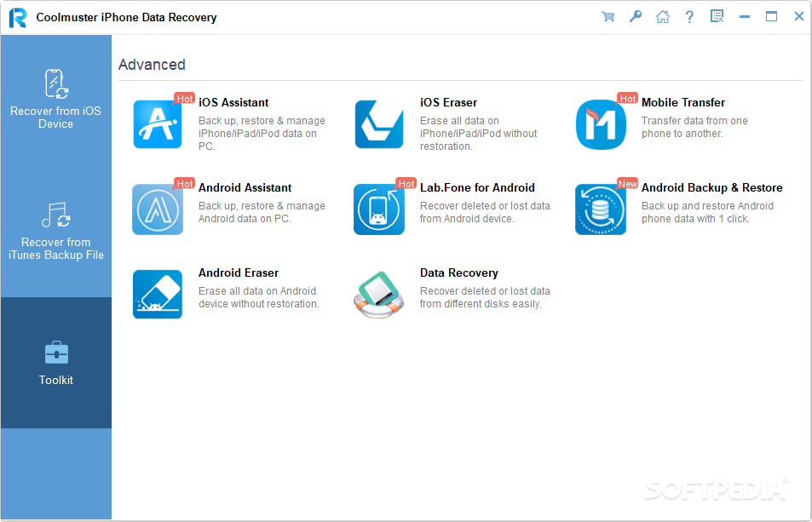Viewport: 812px width, 522px height.
Task: Click the Advanced section heading
Action: point(152,65)
